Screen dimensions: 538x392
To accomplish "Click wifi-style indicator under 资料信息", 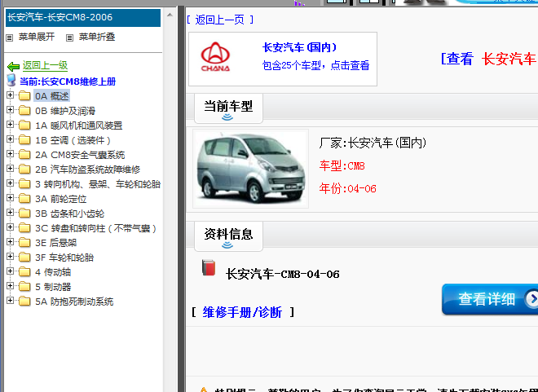I will 227,244.
